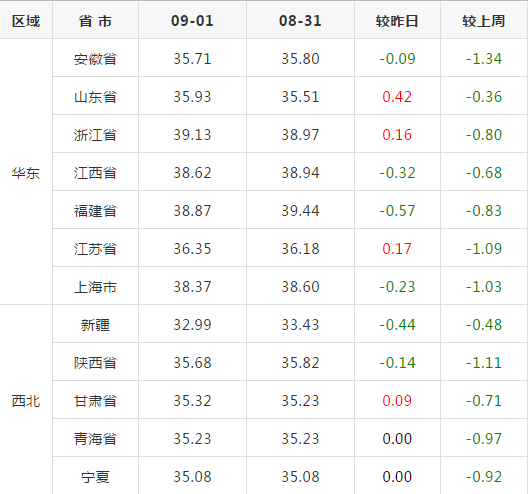Select the 较上周 column header
Image resolution: width=529 pixels, height=494 pixels.
(484, 21)
